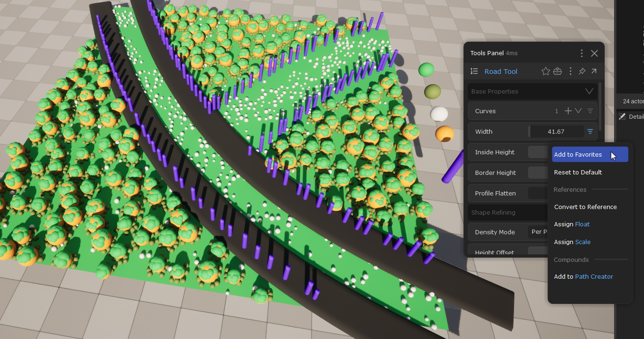
Task: Open the Density Mode dropdown
Action: point(539,232)
